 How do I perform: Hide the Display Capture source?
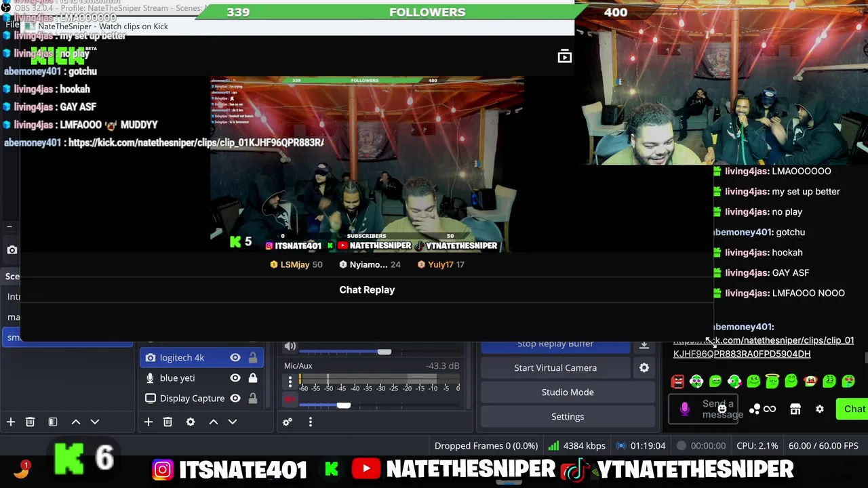[x=235, y=398]
